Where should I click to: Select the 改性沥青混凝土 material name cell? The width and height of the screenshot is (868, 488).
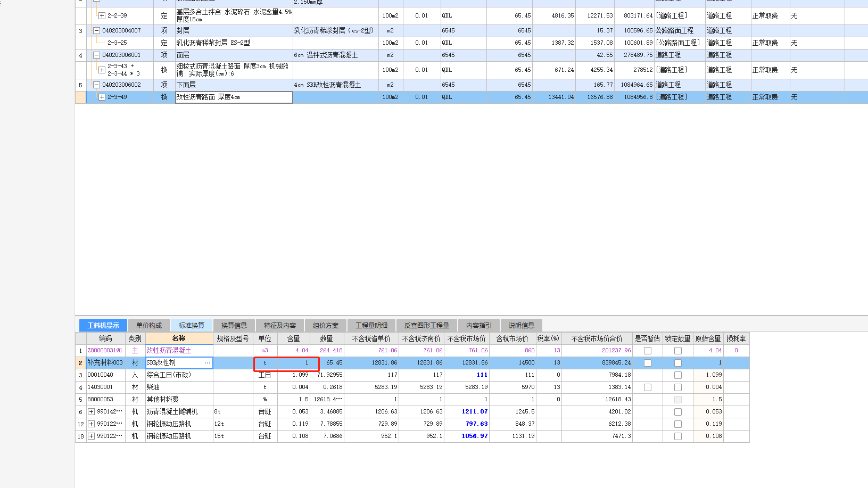click(x=179, y=351)
